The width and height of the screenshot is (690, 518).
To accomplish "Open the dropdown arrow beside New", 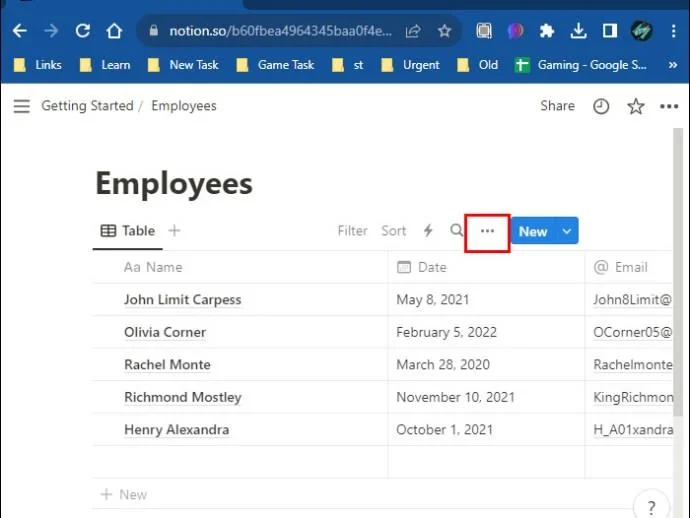I will [x=567, y=231].
